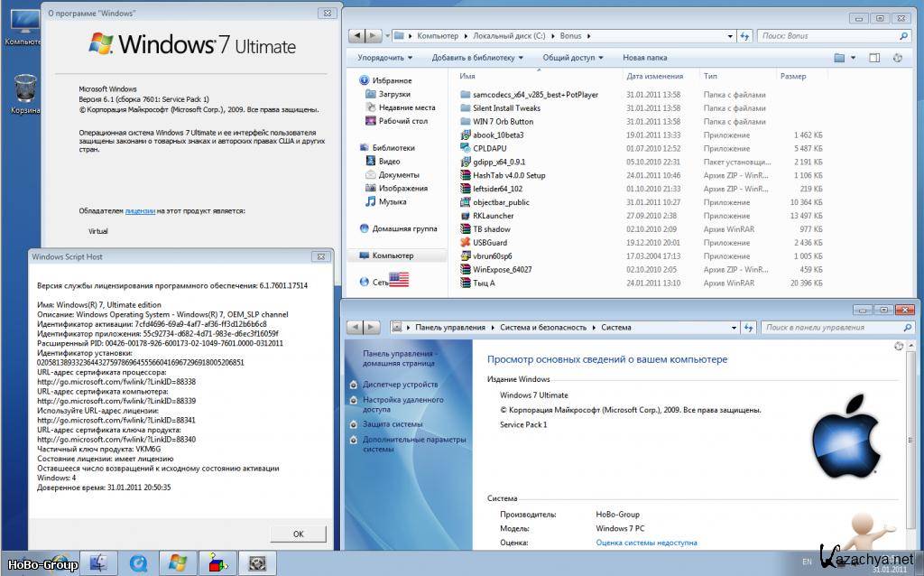Open the Загрузки folder in the navigation pane
The height and width of the screenshot is (576, 924).
394,94
